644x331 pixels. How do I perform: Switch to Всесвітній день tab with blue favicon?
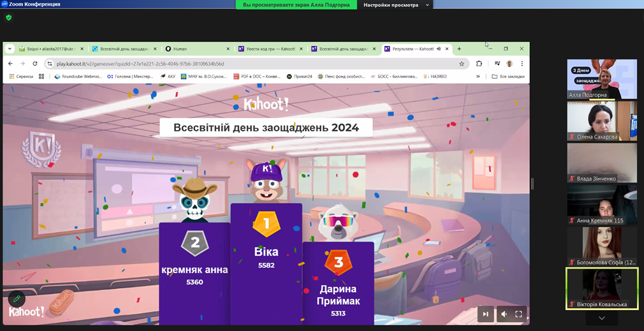pyautogui.click(x=125, y=49)
